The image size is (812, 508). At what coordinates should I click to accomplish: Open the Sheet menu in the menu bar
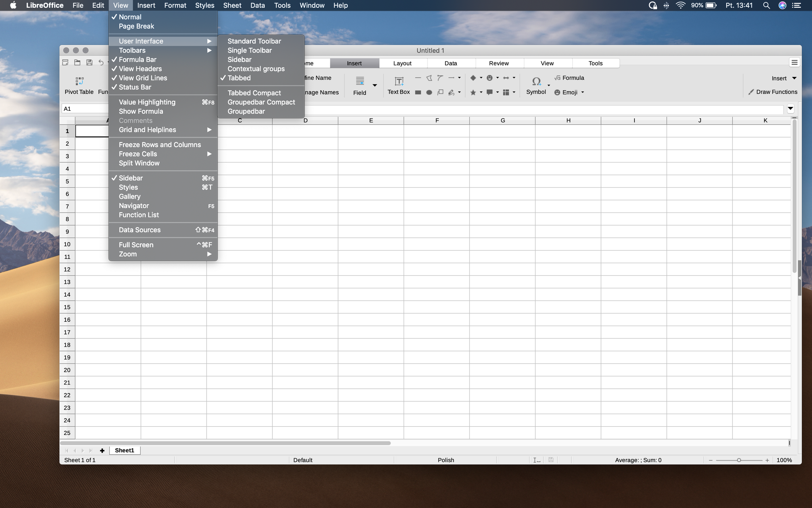tap(232, 5)
